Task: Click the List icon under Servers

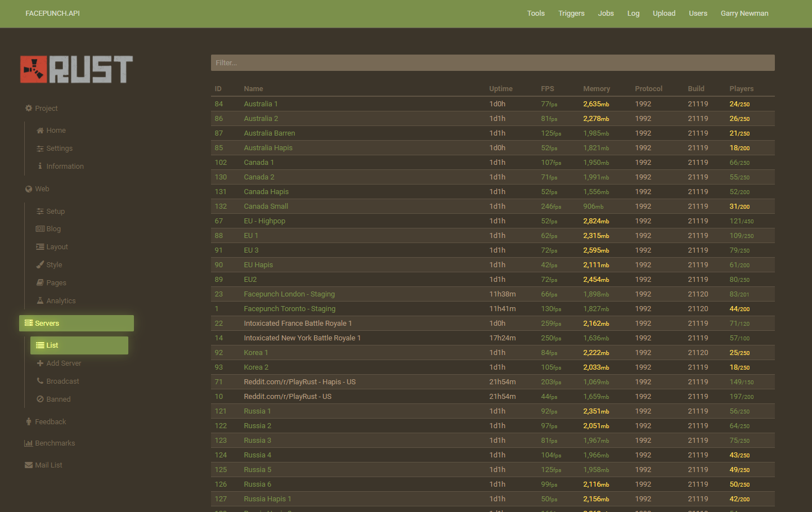Action: tap(40, 345)
